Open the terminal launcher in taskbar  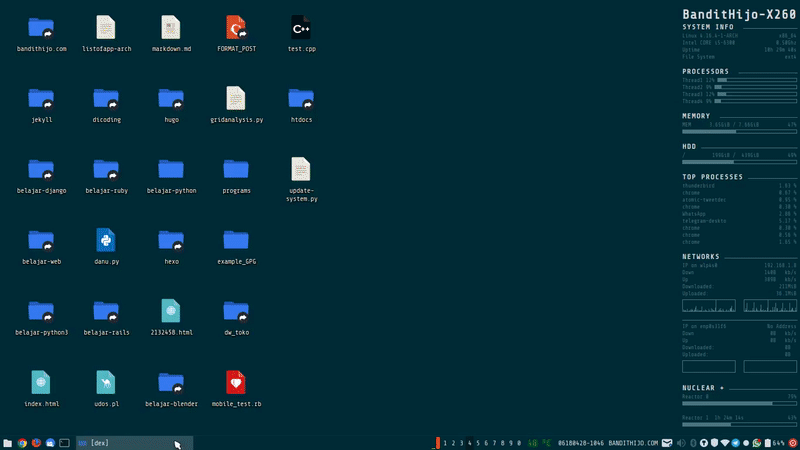point(64,442)
